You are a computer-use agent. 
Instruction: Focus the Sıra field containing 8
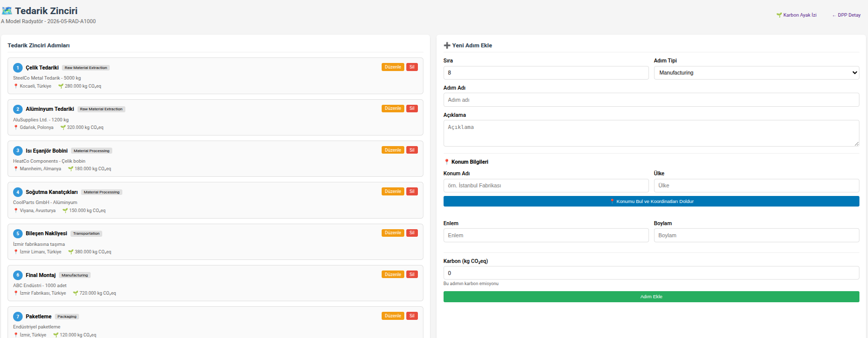coord(546,73)
